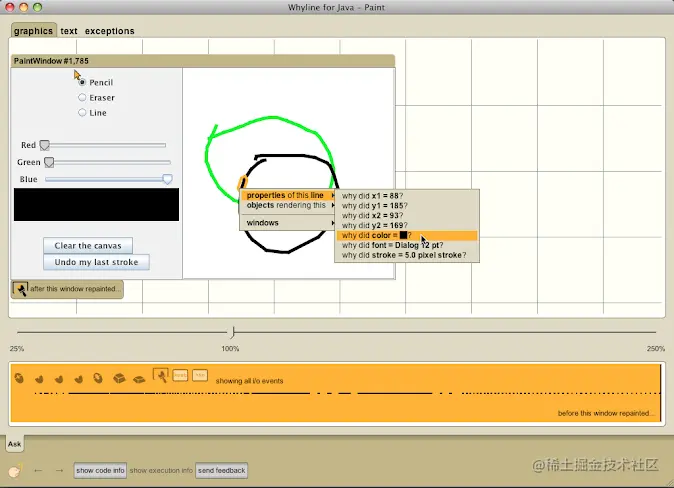Select the Line radio button
Screen dimensions: 674x488
click(x=82, y=113)
